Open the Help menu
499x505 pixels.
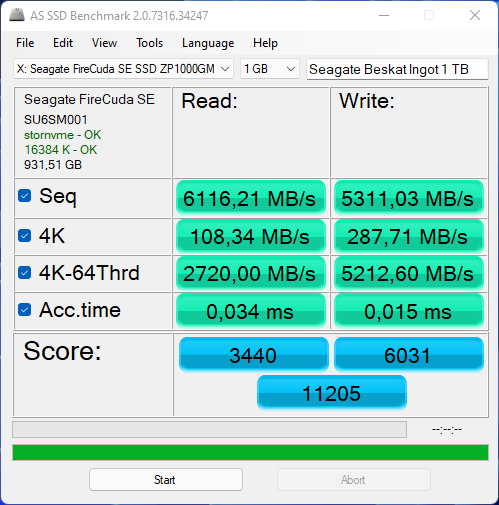(x=265, y=43)
